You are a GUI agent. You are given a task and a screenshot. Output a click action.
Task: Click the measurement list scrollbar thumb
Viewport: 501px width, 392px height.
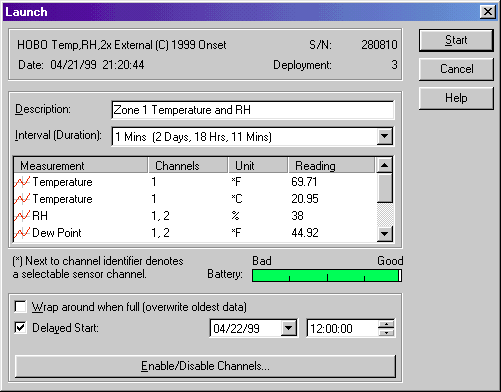pos(384,188)
